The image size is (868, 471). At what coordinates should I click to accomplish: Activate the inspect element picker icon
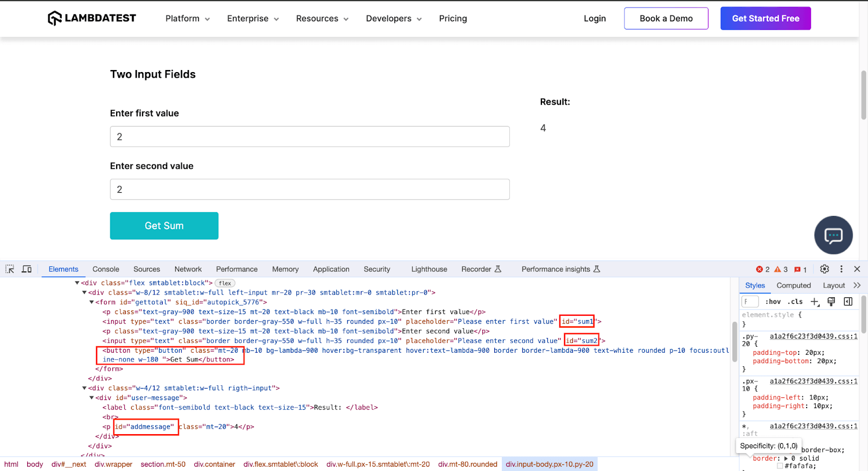(10, 269)
